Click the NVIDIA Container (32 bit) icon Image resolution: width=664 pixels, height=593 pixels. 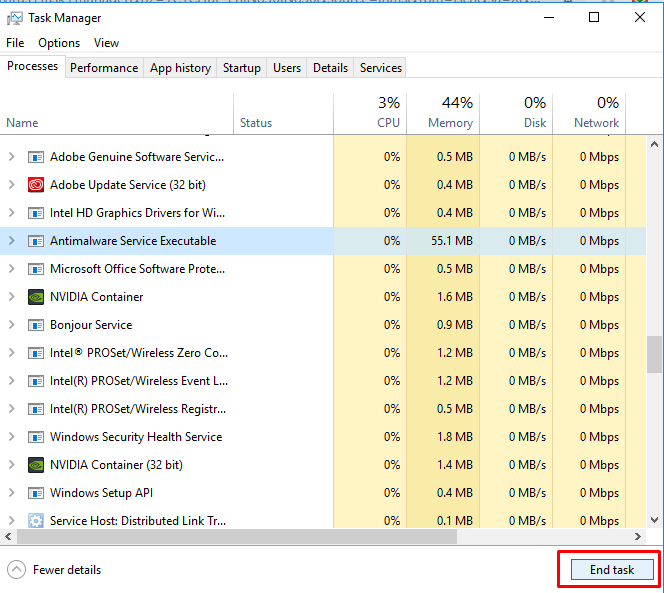36,465
